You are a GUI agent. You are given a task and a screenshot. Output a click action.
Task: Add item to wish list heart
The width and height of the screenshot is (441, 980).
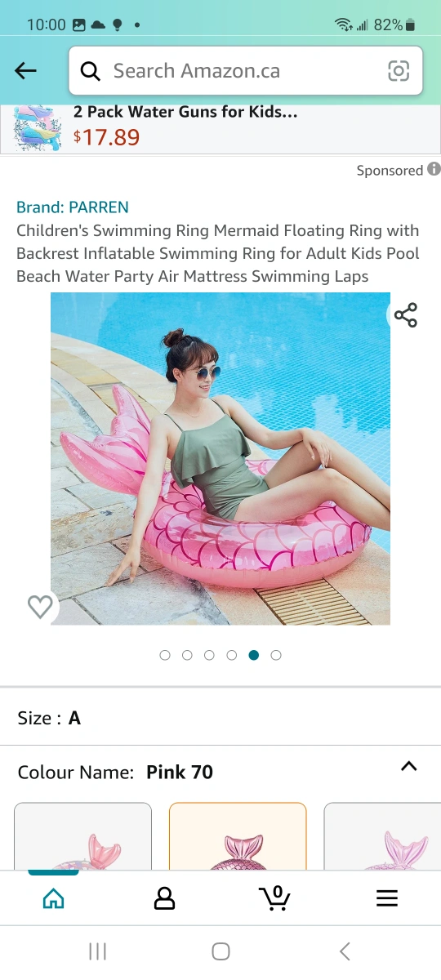[40, 606]
